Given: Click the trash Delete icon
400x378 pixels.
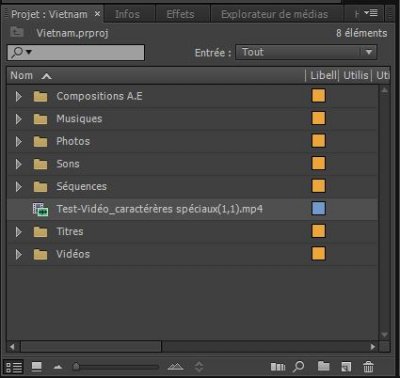Looking at the screenshot, I should click(368, 367).
